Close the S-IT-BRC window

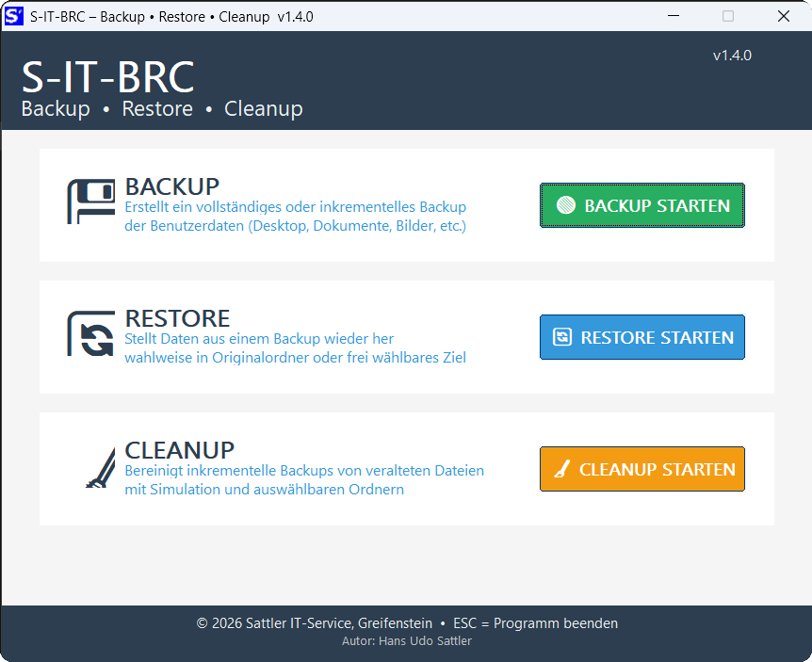(x=783, y=16)
